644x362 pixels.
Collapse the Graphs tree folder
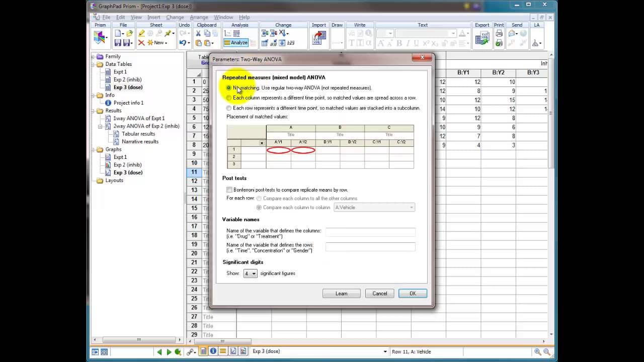pyautogui.click(x=93, y=149)
